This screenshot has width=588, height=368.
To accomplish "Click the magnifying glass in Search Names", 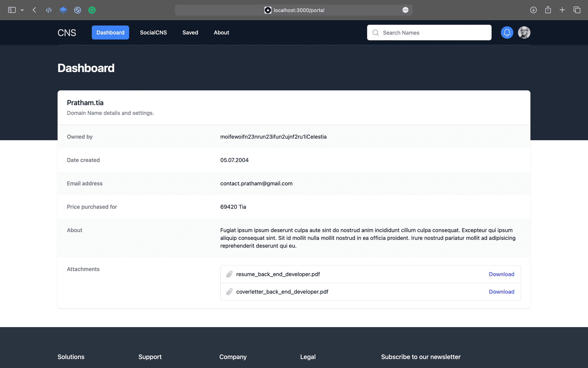I will point(375,33).
